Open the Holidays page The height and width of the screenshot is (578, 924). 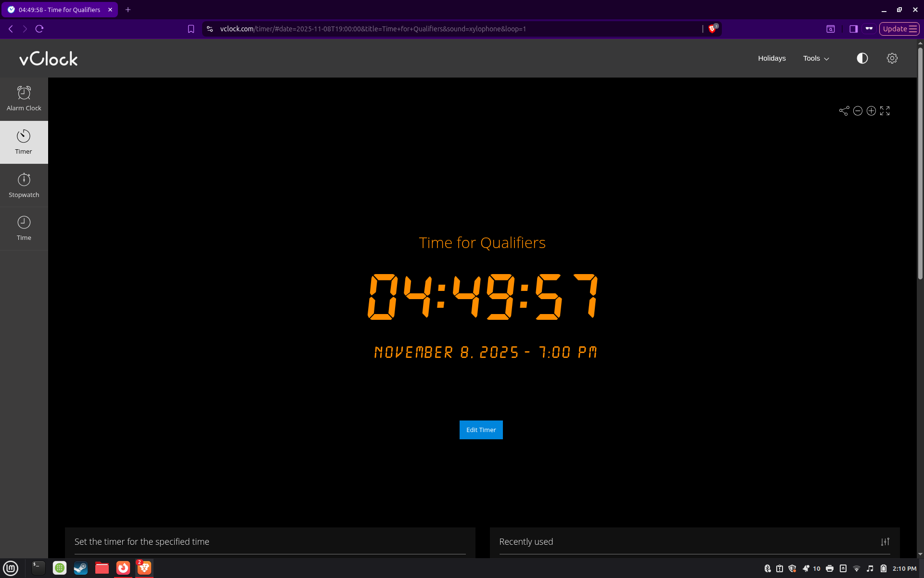tap(771, 58)
